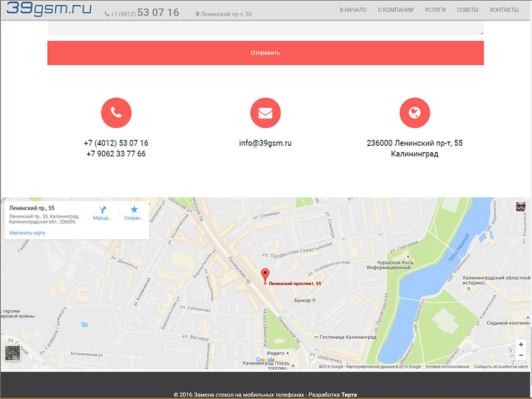Image resolution: width=532 pixels, height=399 pixels.
Task: Click the info@39gsm.ru email address
Action: pos(265,143)
